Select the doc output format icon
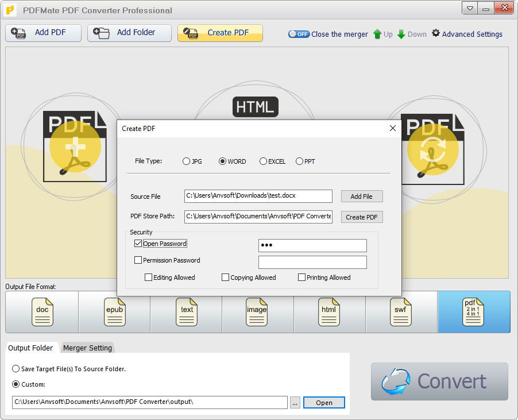The height and width of the screenshot is (420, 518). point(41,311)
